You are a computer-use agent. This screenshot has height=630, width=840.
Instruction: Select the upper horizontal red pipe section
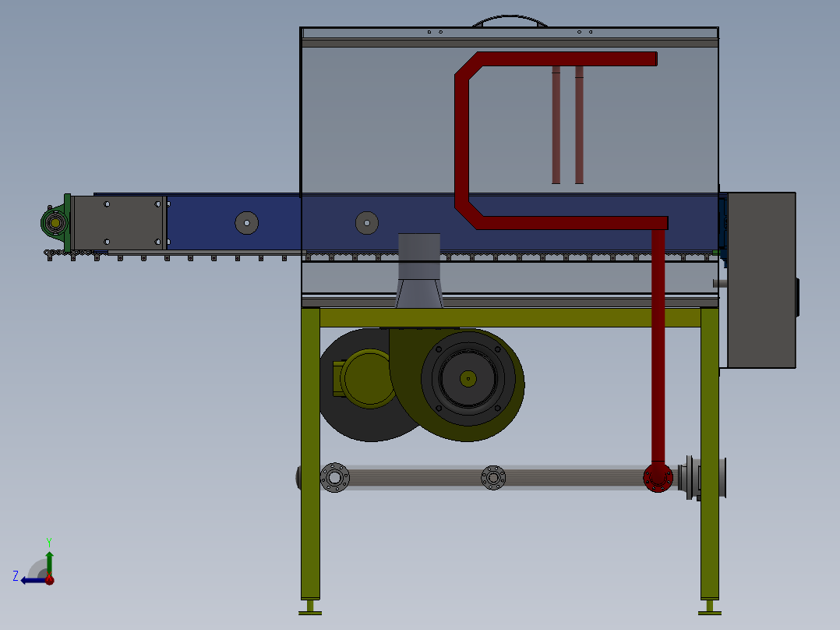pos(566,59)
